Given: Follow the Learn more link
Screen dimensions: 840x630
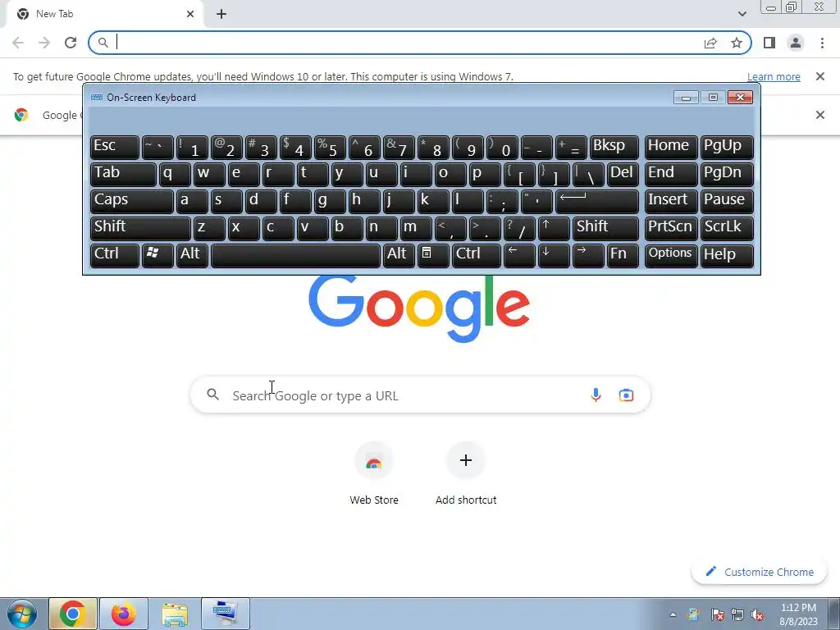Looking at the screenshot, I should pyautogui.click(x=774, y=76).
